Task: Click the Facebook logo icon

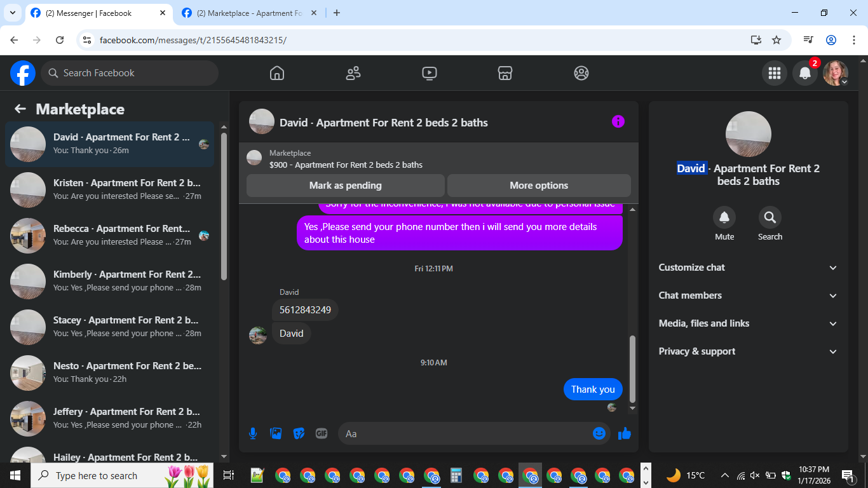Action: pos(23,73)
